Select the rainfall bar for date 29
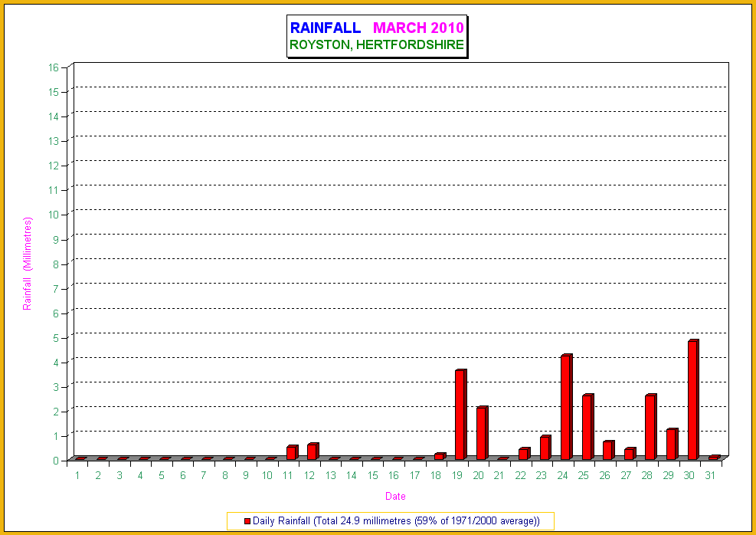This screenshot has height=535, width=756. click(x=672, y=444)
